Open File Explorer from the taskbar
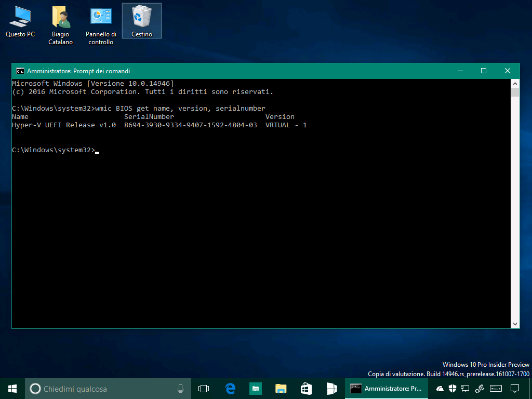Image resolution: width=532 pixels, height=399 pixels. tap(281, 389)
